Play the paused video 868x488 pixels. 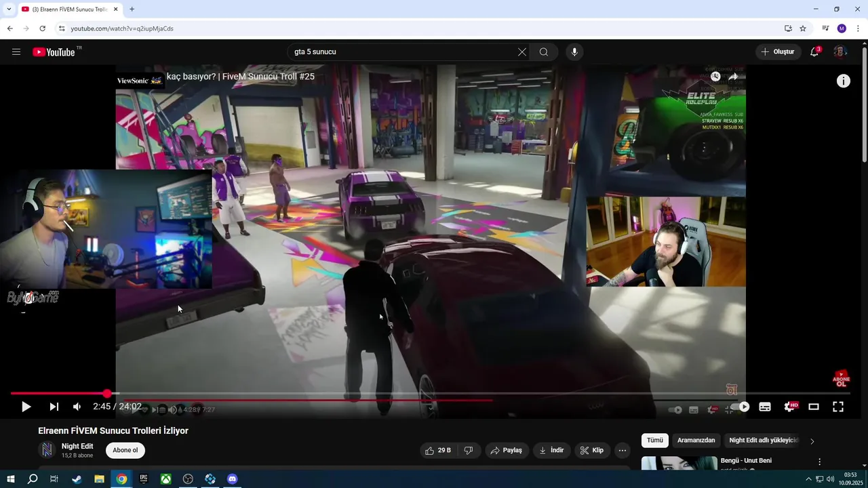(x=26, y=407)
